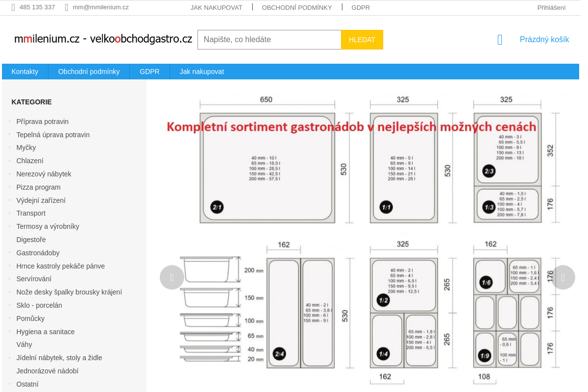Click the phone icon beside 485 135 337

[13, 7]
